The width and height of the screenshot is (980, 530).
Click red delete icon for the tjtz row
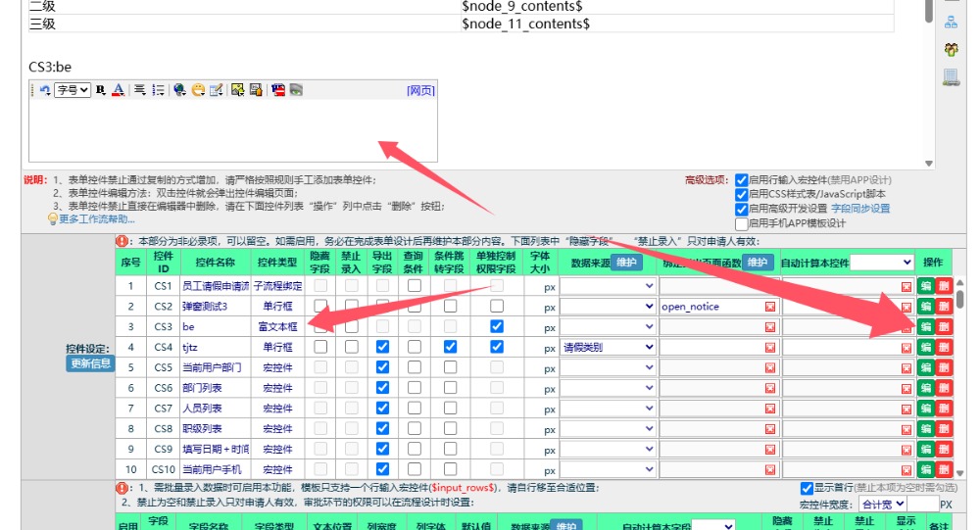pyautogui.click(x=944, y=347)
